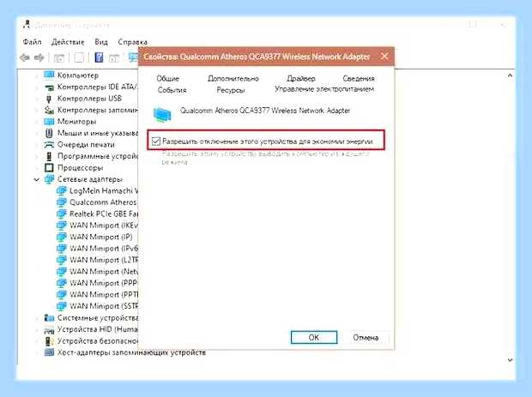Click the Программные устройства icon

click(x=49, y=156)
